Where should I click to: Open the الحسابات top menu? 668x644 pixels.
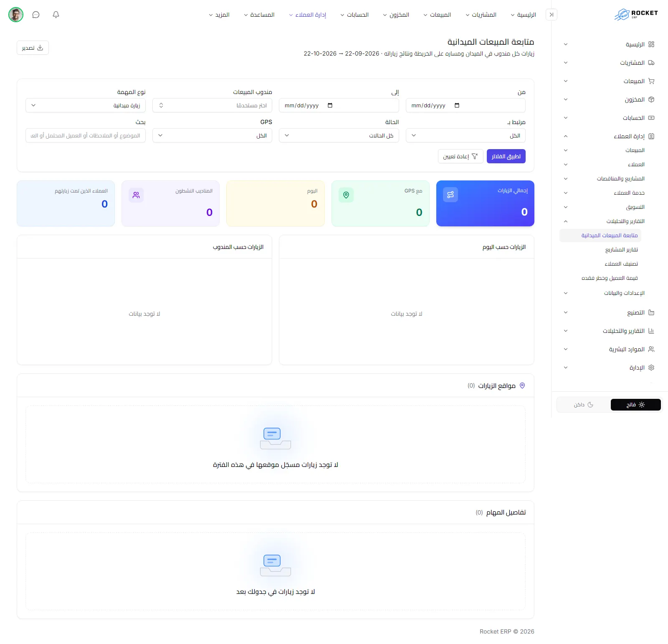click(354, 15)
